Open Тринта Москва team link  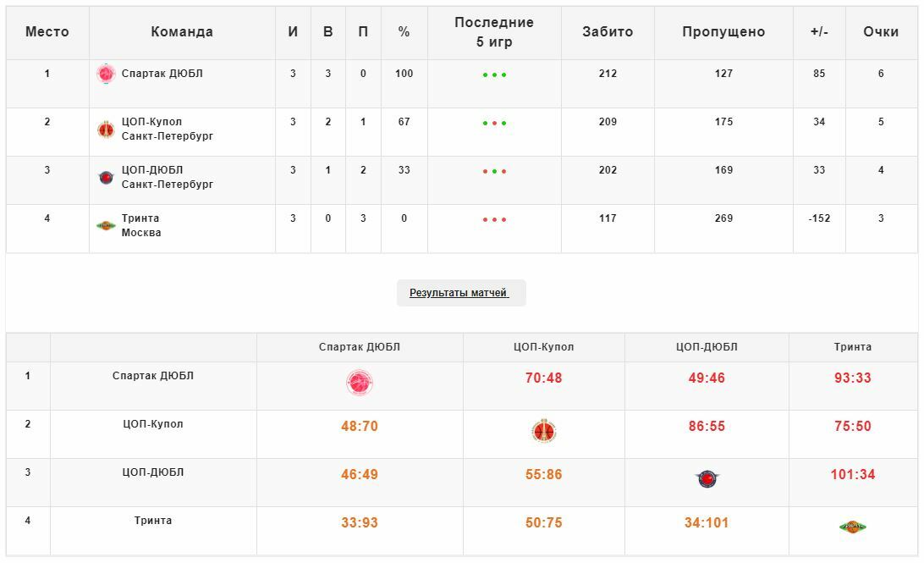[x=141, y=225]
